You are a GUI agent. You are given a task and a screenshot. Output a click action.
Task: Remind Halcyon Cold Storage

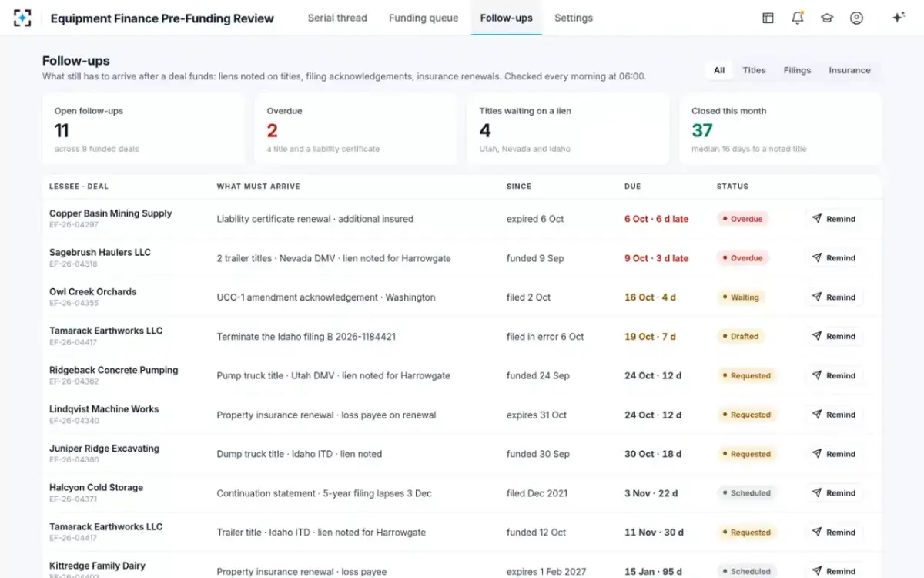tap(834, 493)
